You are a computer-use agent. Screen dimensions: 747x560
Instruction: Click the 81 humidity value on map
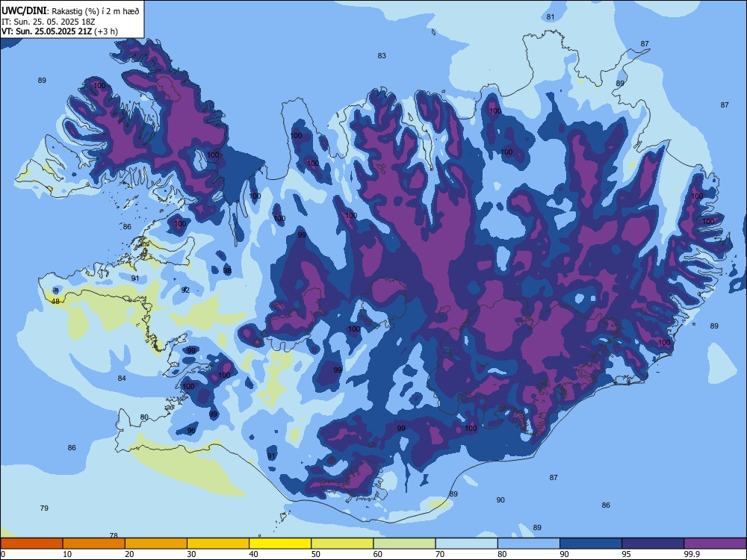pos(551,17)
